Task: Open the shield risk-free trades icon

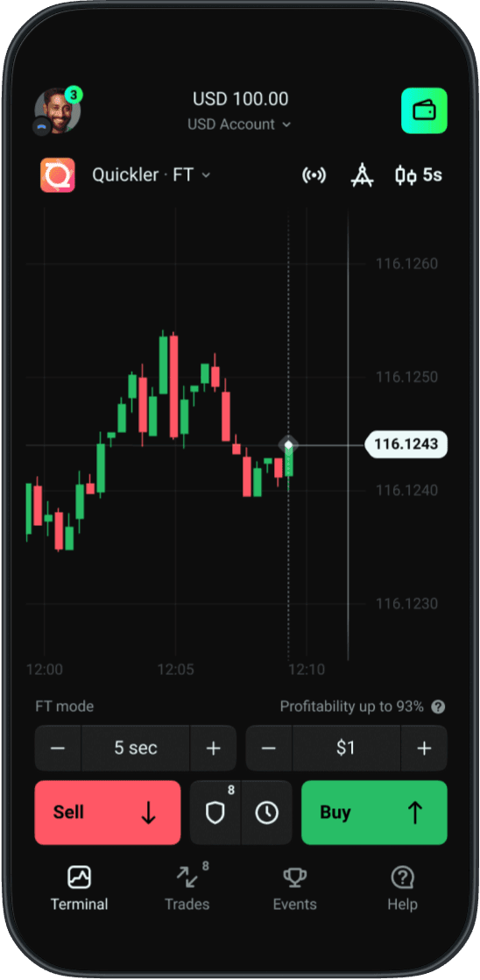Action: (x=215, y=813)
